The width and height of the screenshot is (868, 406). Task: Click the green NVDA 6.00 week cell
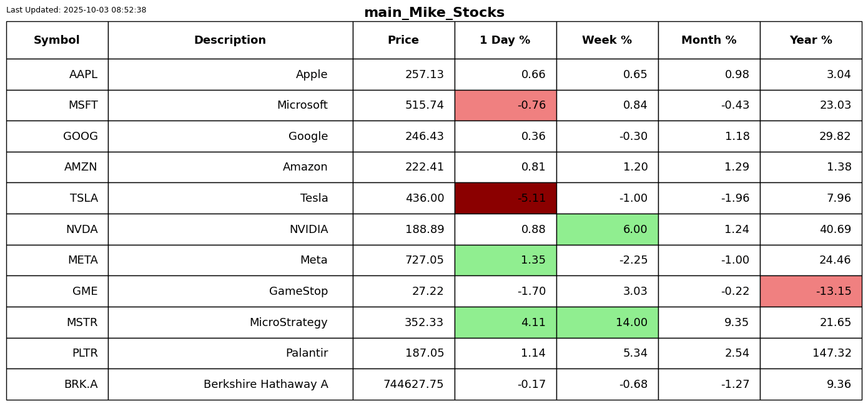[607, 229]
